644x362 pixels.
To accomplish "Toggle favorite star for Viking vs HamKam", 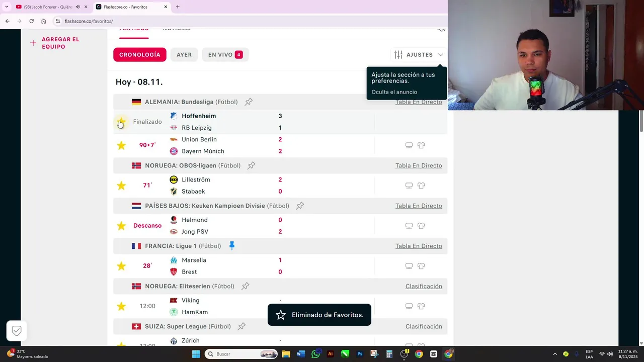I will click(121, 306).
